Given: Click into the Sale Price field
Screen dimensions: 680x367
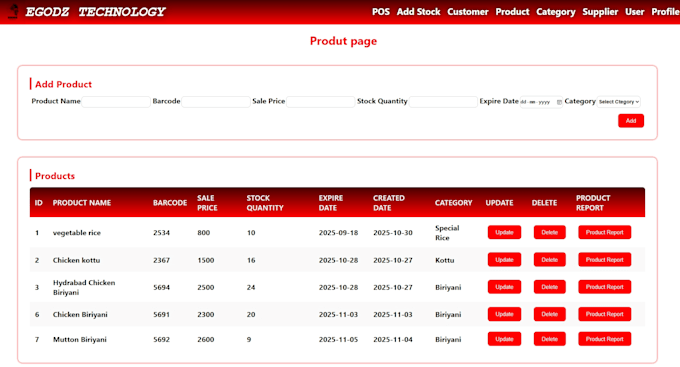Looking at the screenshot, I should tap(320, 102).
